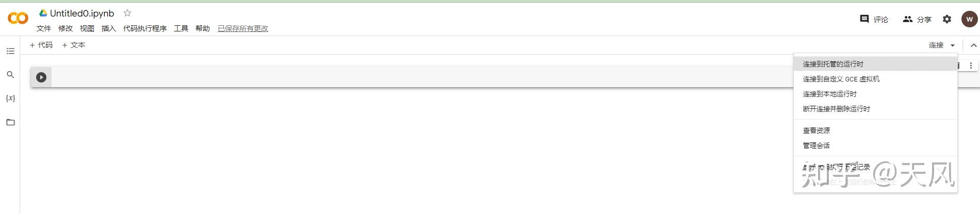Add a new code cell (+ 代码)
980x214 pixels.
41,45
